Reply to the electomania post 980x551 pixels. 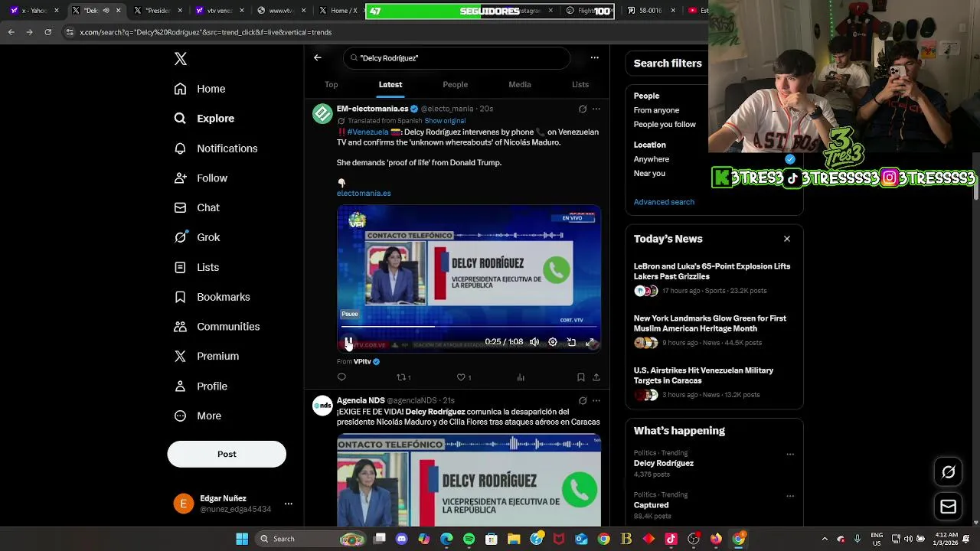pos(341,377)
